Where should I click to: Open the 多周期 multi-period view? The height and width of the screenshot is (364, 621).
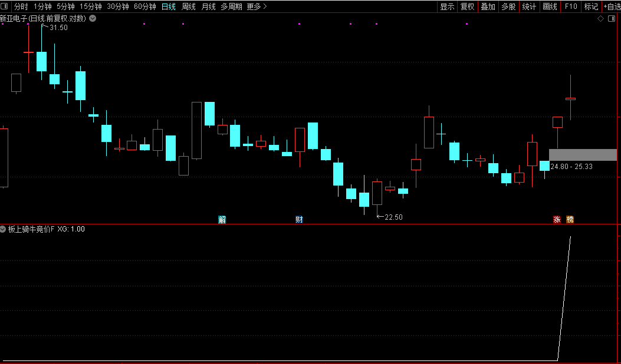[231, 6]
